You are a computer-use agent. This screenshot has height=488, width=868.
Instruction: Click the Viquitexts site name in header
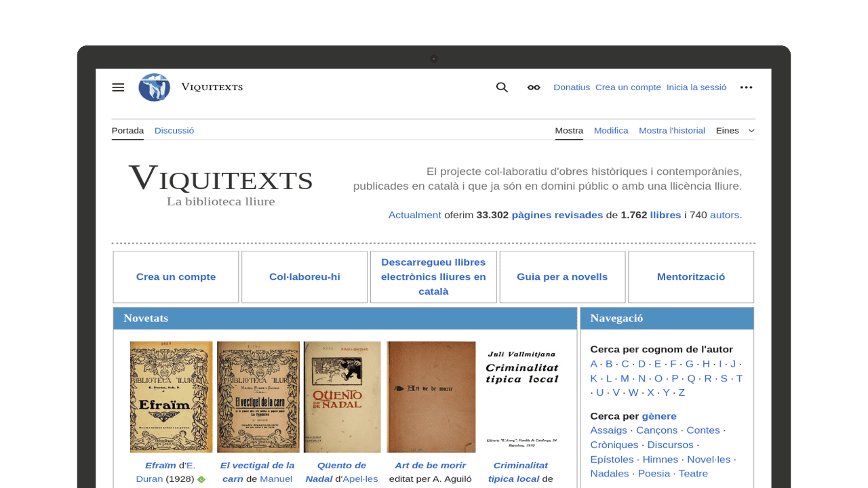click(x=212, y=87)
